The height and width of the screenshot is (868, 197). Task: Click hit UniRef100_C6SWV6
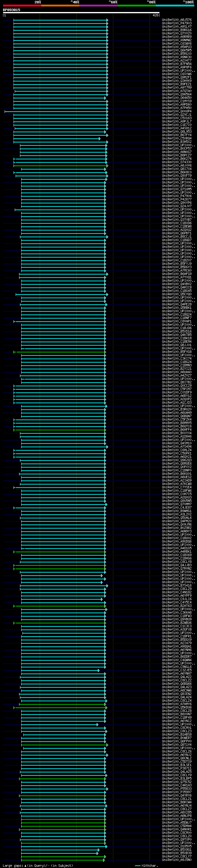pos(177,43)
